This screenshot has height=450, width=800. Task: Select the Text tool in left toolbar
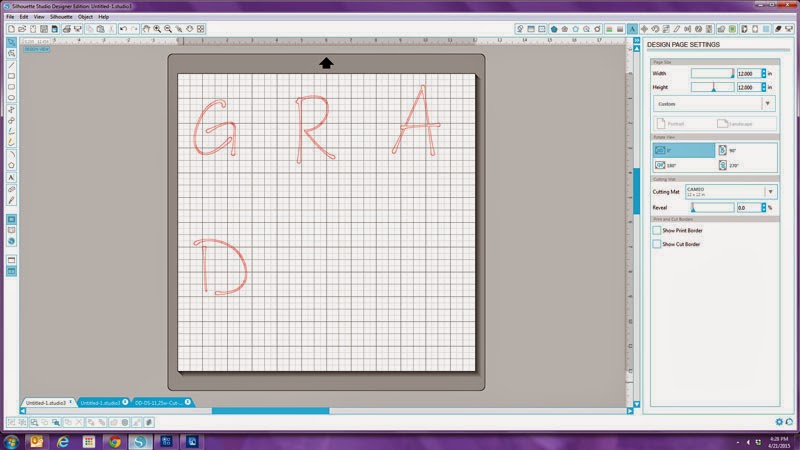(x=11, y=178)
